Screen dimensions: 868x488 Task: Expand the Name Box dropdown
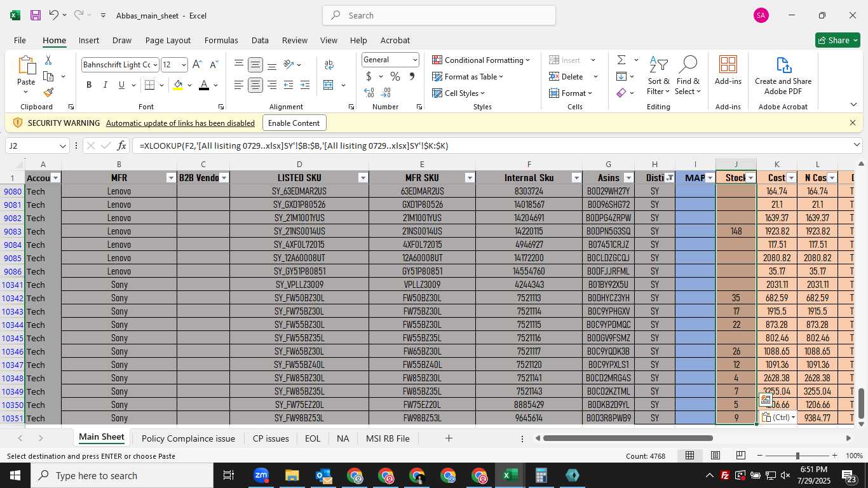(x=62, y=146)
